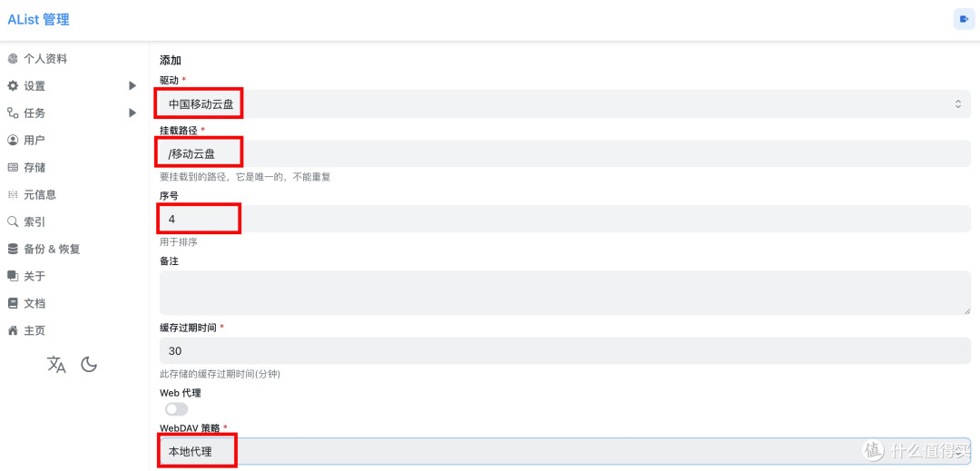
Task: Click the AList 管理 logo title
Action: pos(39,20)
